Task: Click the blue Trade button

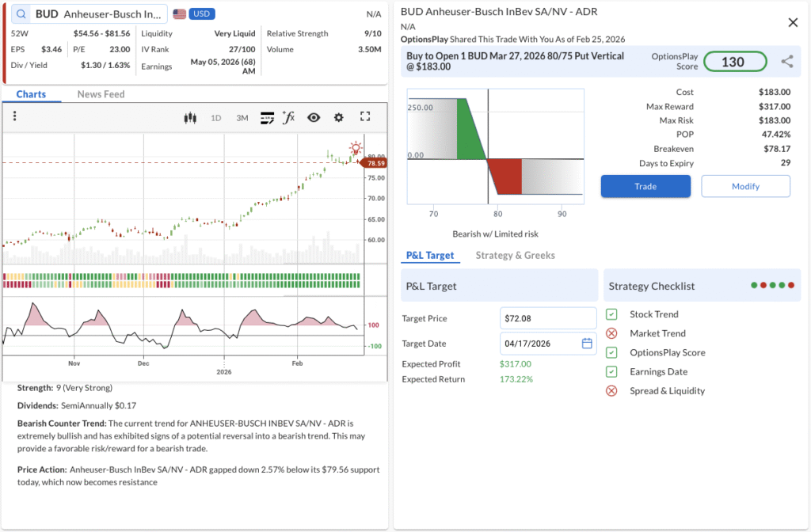Action: (645, 186)
